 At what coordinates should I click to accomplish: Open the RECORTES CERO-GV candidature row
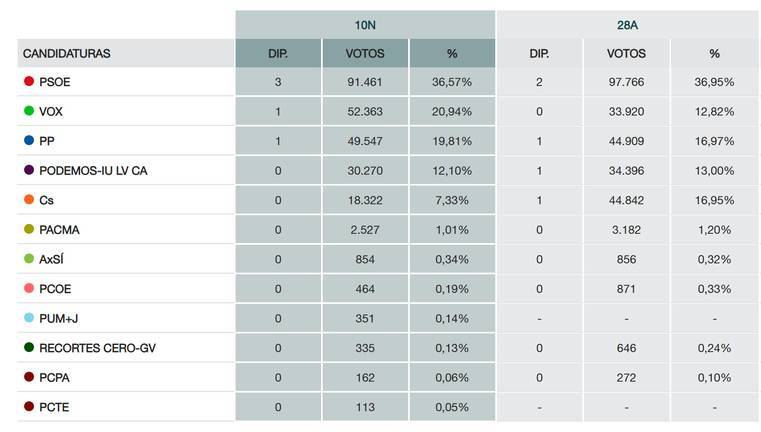(97, 348)
